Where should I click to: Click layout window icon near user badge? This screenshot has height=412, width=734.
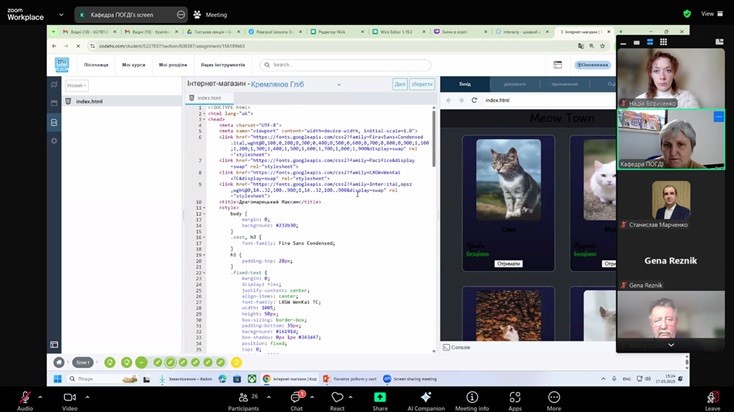[x=558, y=65]
